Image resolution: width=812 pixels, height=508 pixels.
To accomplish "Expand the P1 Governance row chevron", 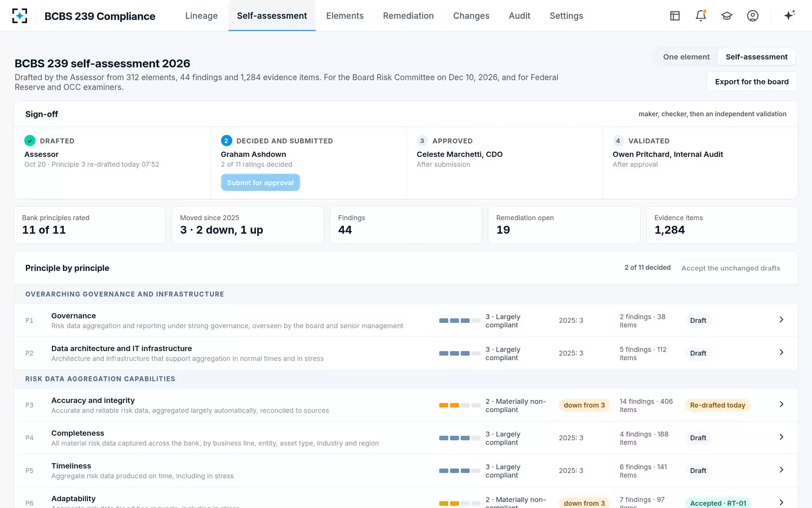I will [x=781, y=319].
